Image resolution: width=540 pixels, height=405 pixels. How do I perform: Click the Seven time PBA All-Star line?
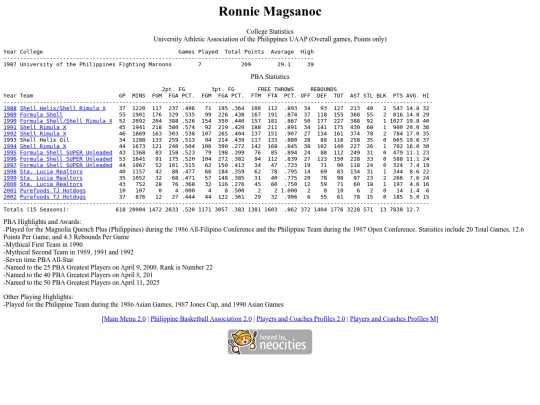(x=38, y=260)
